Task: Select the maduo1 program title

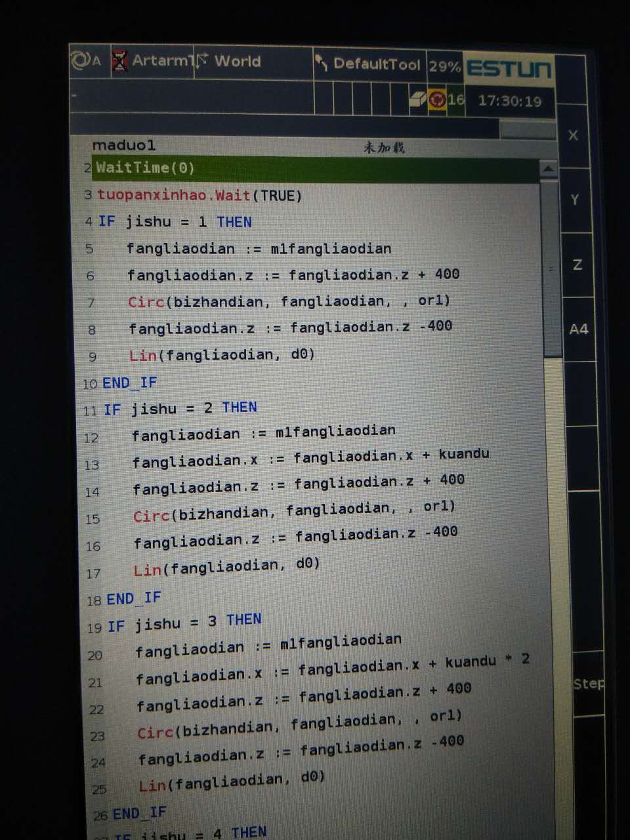Action: tap(123, 145)
